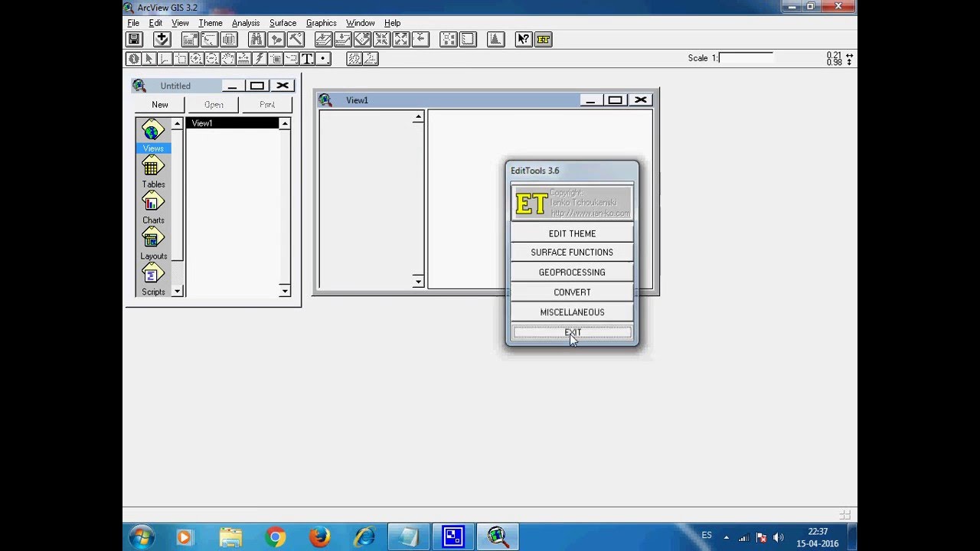
Task: Click Zoom to Full Extent icon
Action: pyautogui.click(x=323, y=39)
